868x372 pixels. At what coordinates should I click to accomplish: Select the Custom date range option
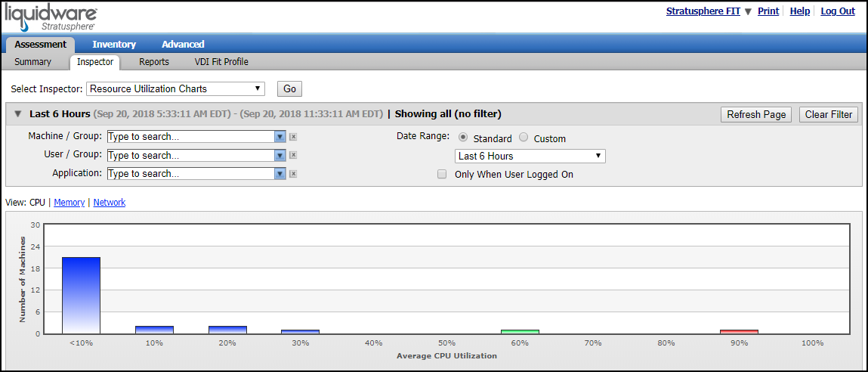coord(524,138)
